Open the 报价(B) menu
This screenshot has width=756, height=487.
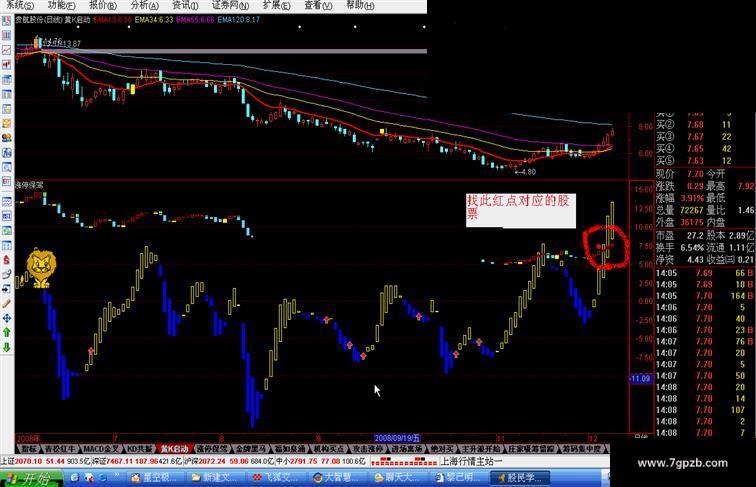point(103,5)
